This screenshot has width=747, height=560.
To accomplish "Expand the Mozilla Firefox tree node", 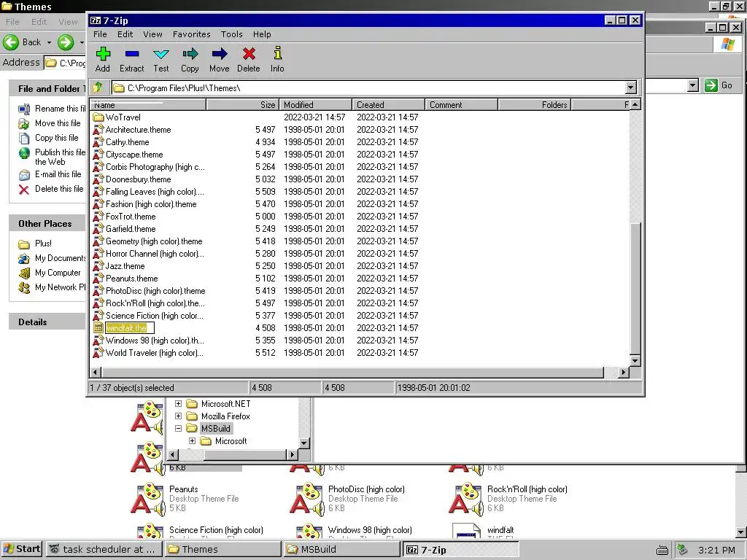I will [178, 416].
